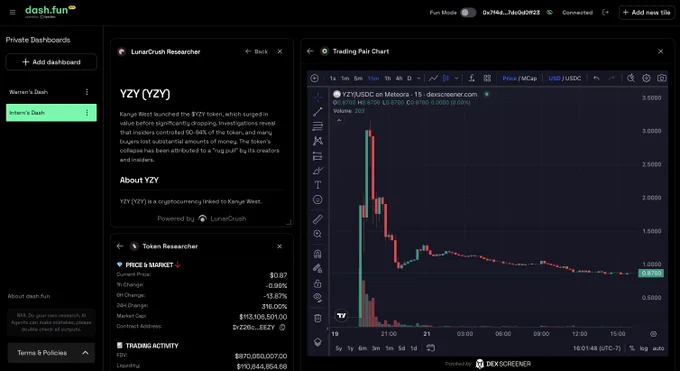Click the logout icon next to Connected
The image size is (680, 371).
[x=605, y=13]
